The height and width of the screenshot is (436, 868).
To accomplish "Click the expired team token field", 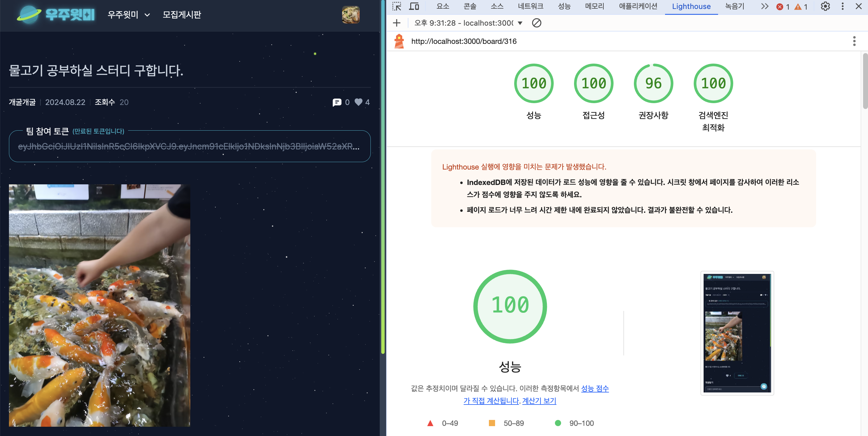I will [189, 146].
